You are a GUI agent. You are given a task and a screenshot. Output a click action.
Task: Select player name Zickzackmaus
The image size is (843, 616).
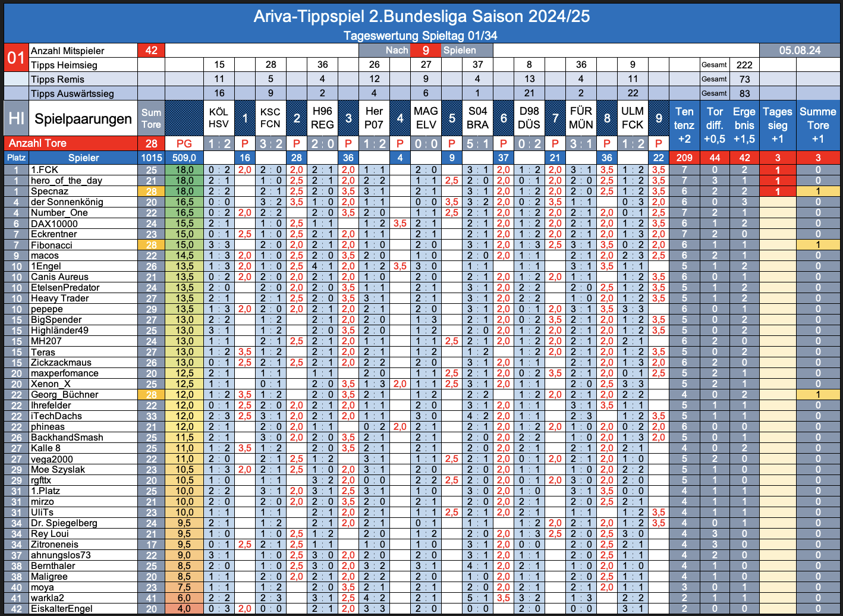point(61,362)
